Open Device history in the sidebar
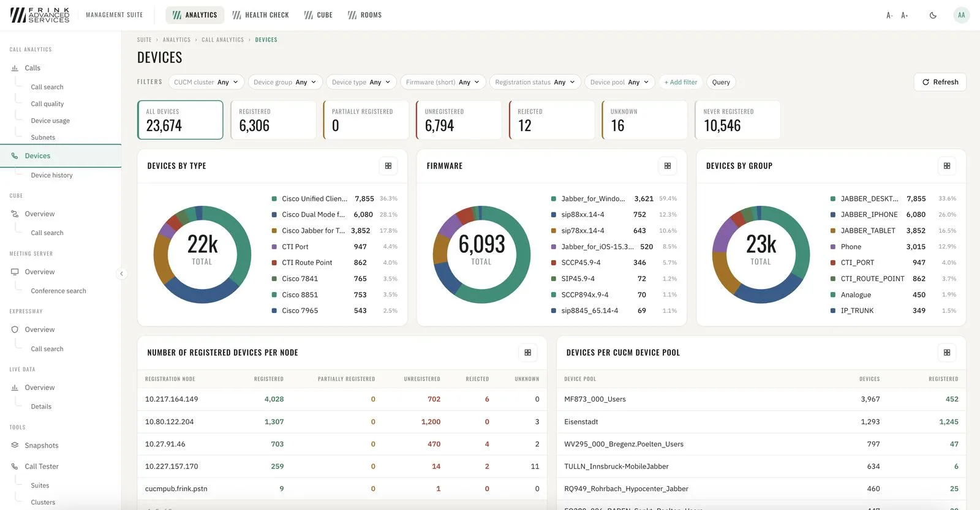The height and width of the screenshot is (510, 980). pos(52,175)
